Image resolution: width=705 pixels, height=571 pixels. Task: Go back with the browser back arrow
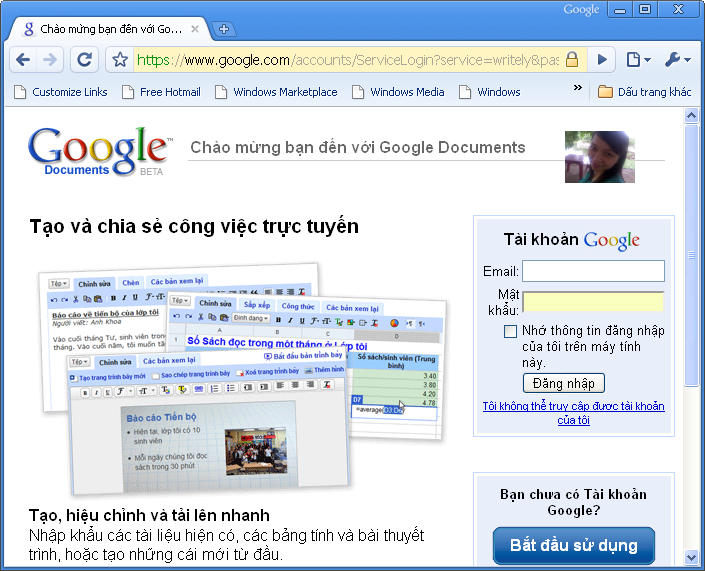tap(23, 59)
